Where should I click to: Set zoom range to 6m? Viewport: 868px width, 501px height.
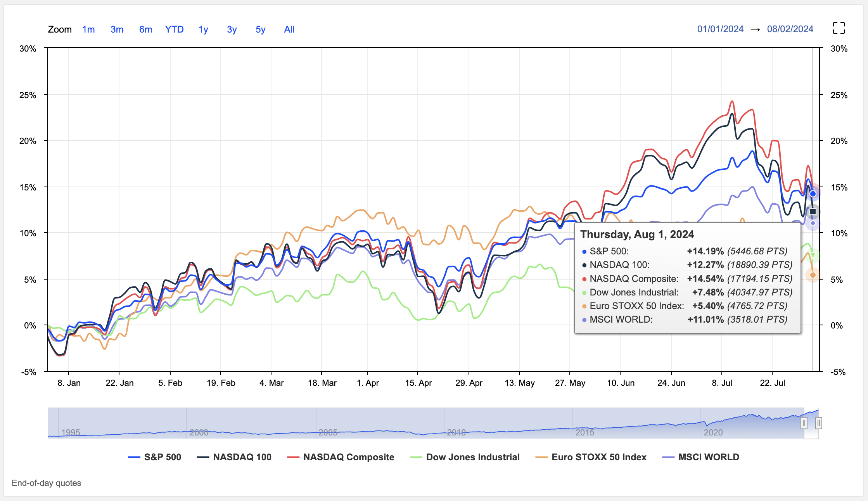(x=145, y=29)
